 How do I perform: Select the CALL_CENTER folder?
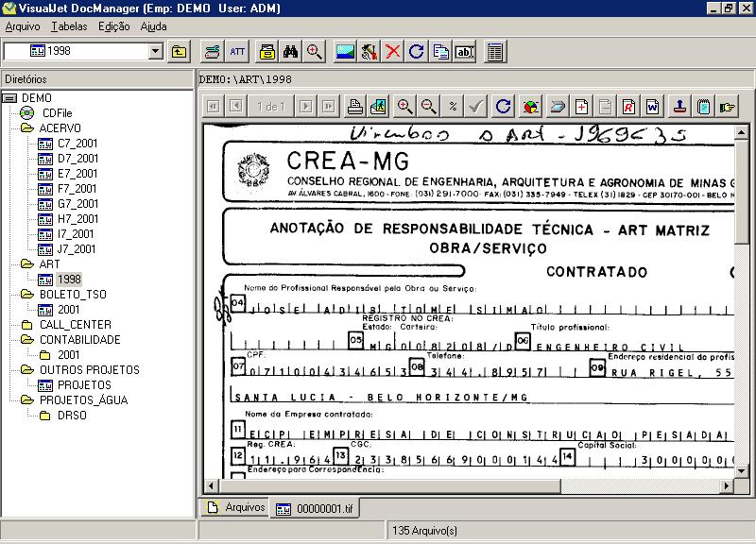point(76,325)
